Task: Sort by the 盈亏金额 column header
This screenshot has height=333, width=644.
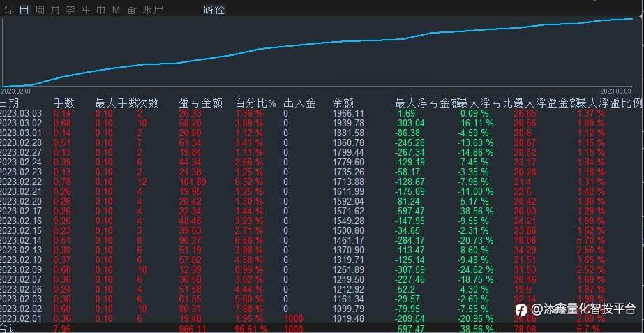Action: [x=201, y=103]
